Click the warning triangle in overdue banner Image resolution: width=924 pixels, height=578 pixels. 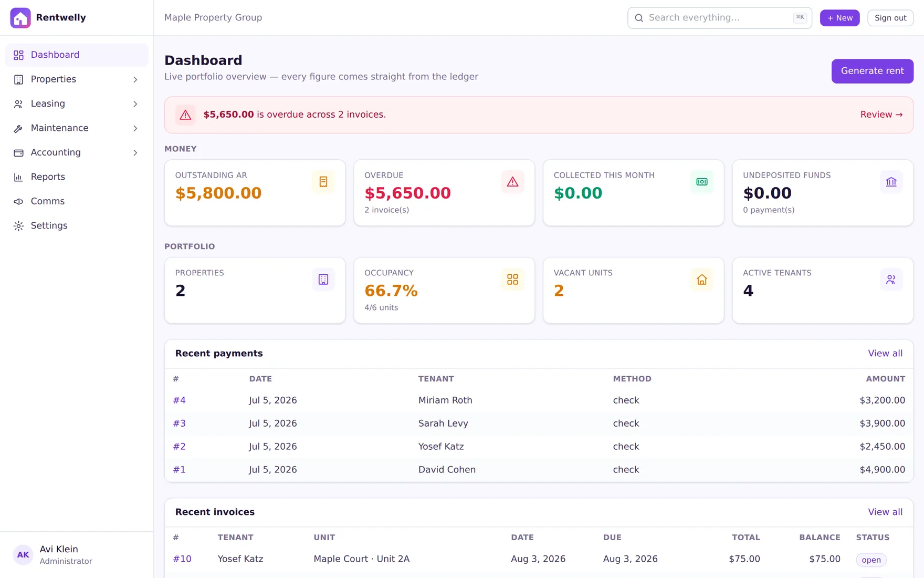coord(185,115)
